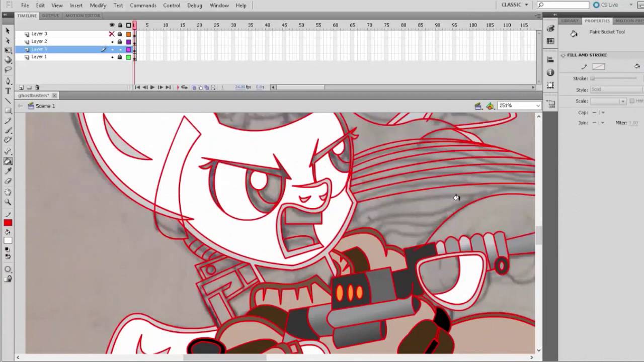Hide Layer 1 with visibility dot
Image resolution: width=644 pixels, height=362 pixels.
(x=112, y=57)
